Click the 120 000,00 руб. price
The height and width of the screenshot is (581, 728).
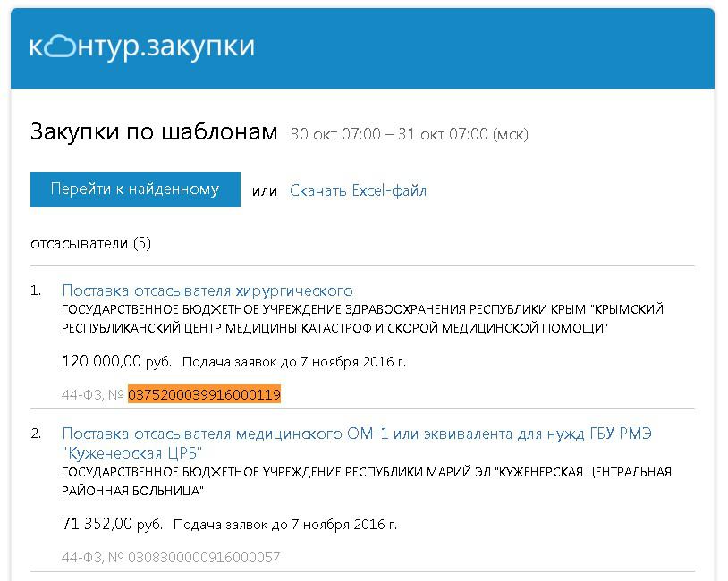116,361
